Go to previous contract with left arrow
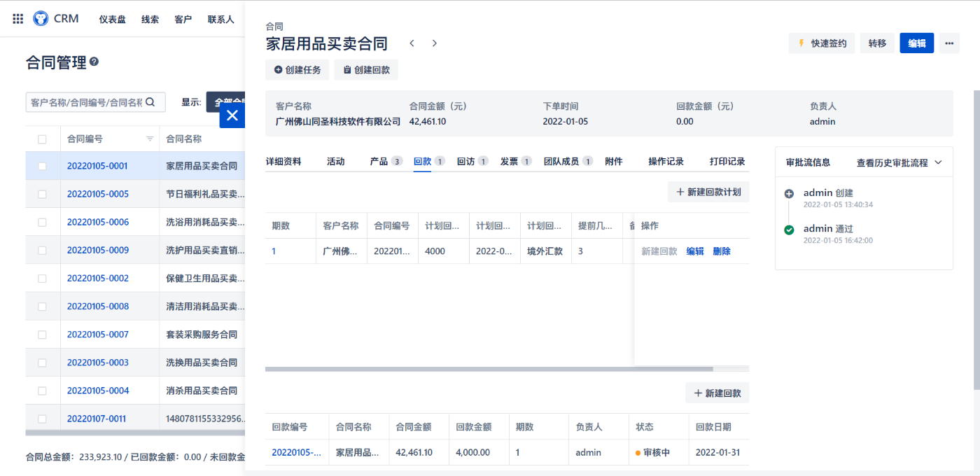980x476 pixels. coord(412,43)
